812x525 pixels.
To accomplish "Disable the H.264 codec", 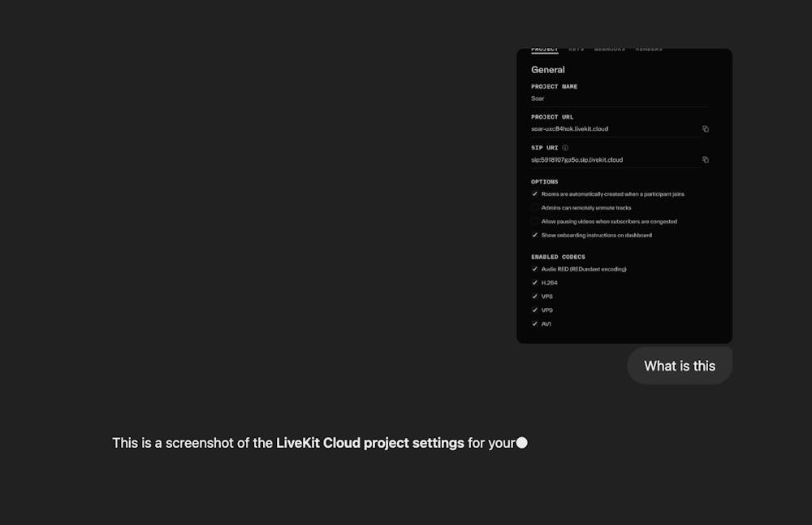I will pos(535,283).
